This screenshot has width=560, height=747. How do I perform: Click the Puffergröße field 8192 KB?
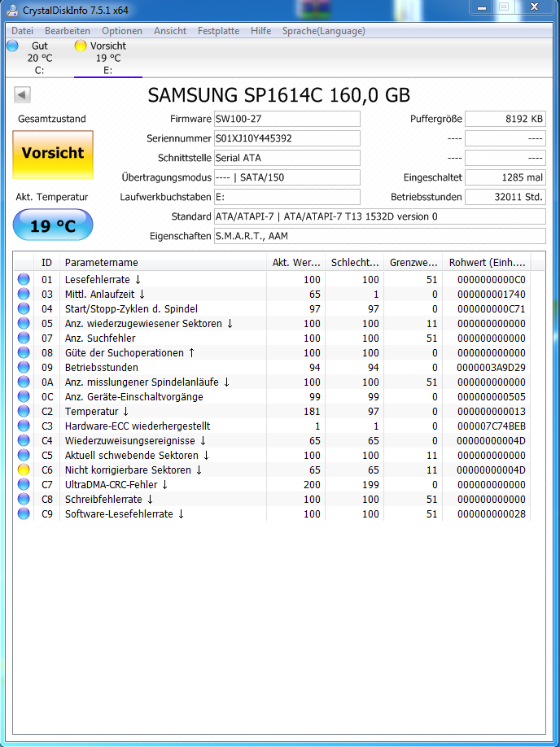505,119
